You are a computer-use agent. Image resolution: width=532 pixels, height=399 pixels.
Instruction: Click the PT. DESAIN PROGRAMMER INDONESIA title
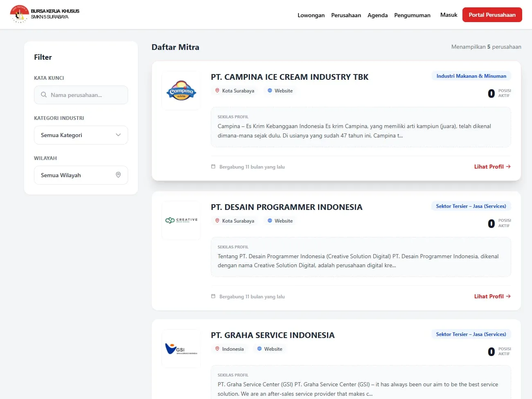pos(287,207)
